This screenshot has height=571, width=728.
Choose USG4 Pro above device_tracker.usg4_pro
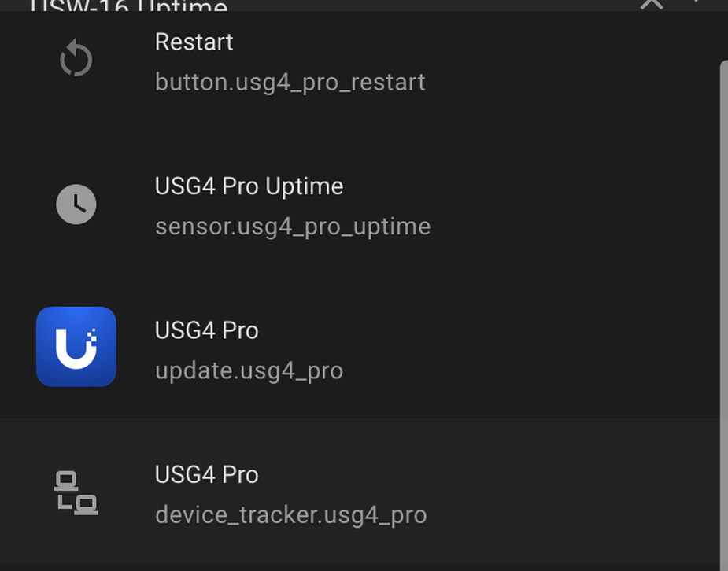pyautogui.click(x=207, y=475)
